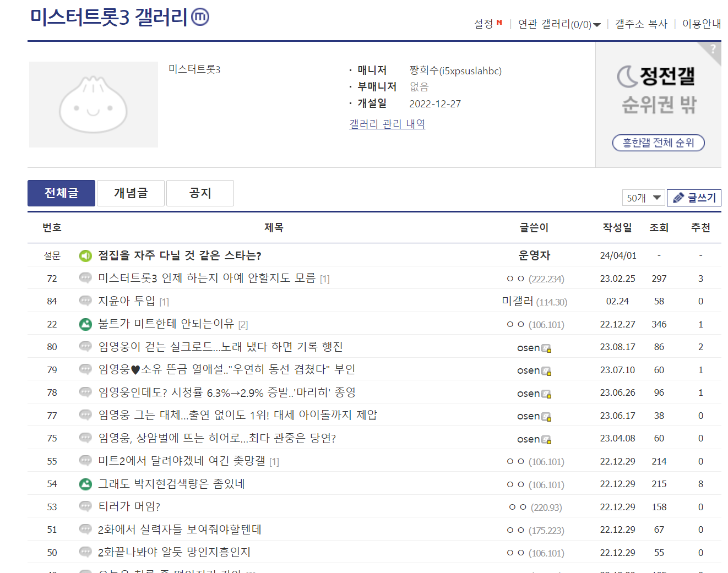The width and height of the screenshot is (728, 573).
Task: Open post 2화에서 실력자들 보여줘야할텐데
Action: click(180, 529)
